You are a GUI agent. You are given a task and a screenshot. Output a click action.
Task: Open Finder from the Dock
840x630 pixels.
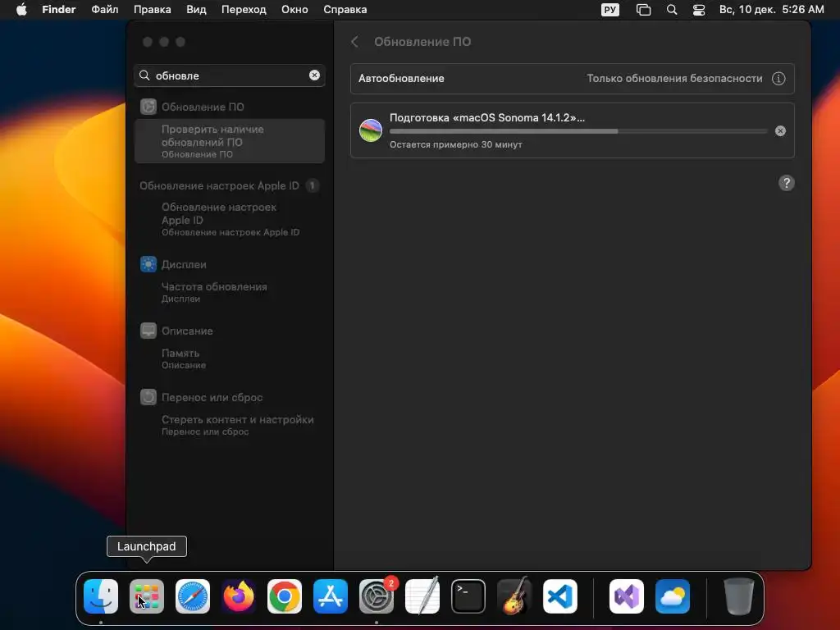[x=101, y=596]
